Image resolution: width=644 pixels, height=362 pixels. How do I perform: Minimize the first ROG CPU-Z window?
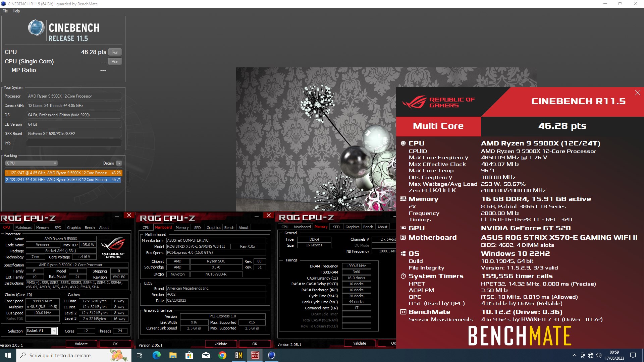click(117, 217)
